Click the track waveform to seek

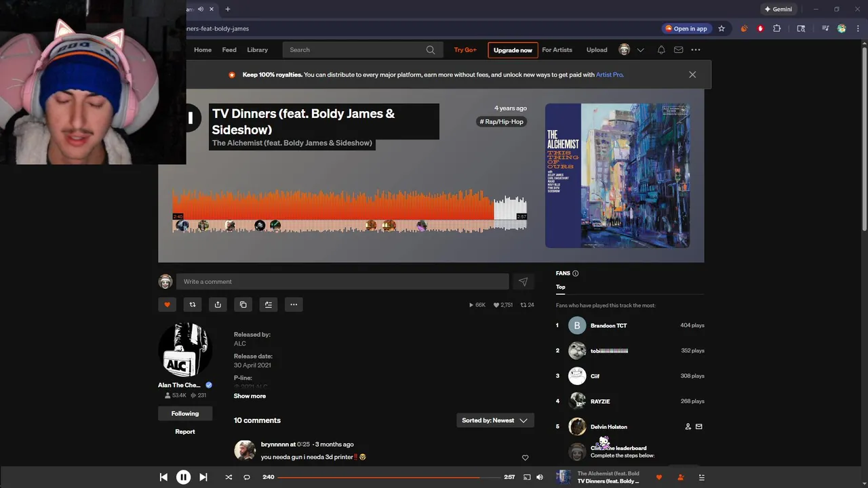[x=349, y=210]
